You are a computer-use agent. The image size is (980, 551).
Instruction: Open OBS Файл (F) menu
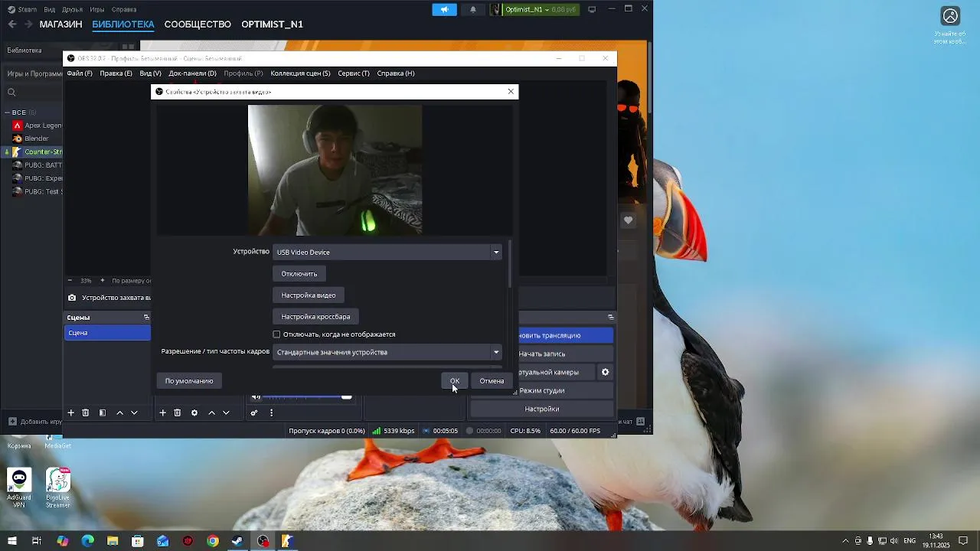[x=80, y=73]
